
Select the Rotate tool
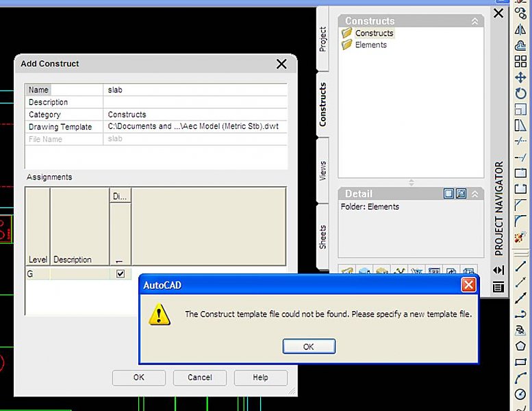point(520,93)
